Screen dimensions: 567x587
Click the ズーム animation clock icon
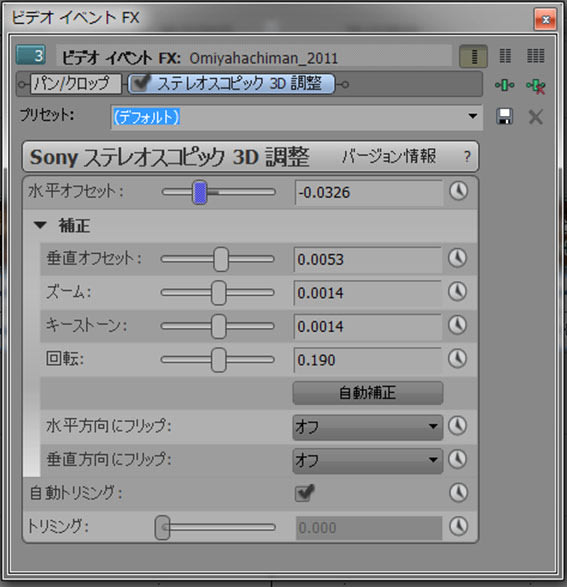457,292
